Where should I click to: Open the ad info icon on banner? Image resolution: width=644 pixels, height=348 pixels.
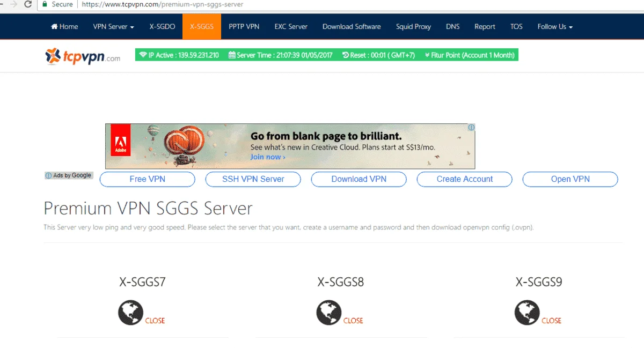click(x=471, y=128)
